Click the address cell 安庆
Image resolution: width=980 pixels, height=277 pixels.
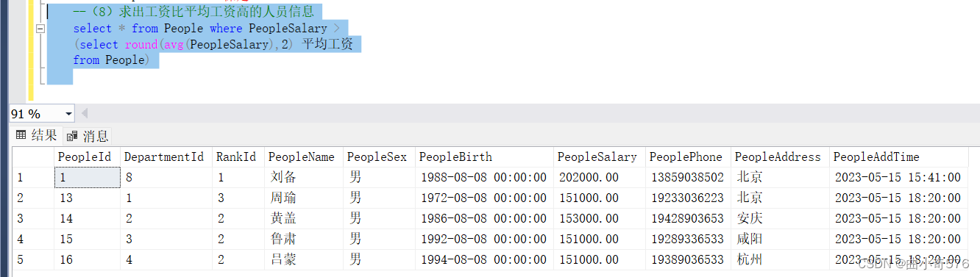coord(780,218)
